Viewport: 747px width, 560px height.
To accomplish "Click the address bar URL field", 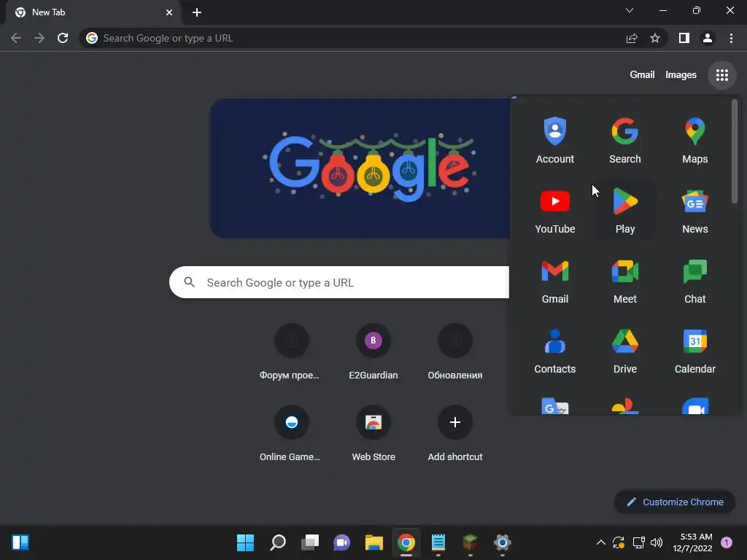I will 351,38.
